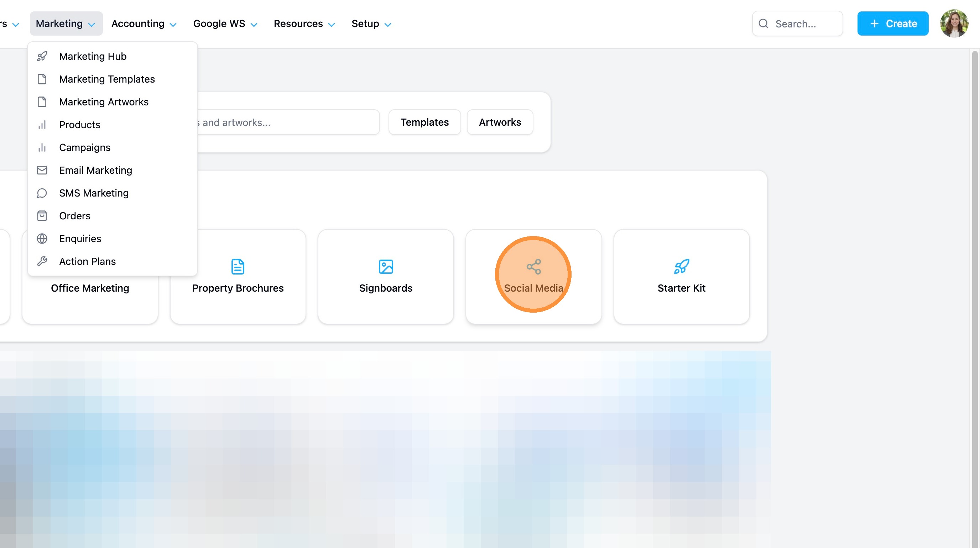Screen dimensions: 980x548
Task: Click the rocket icon beside Marketing Hub
Action: 42,56
